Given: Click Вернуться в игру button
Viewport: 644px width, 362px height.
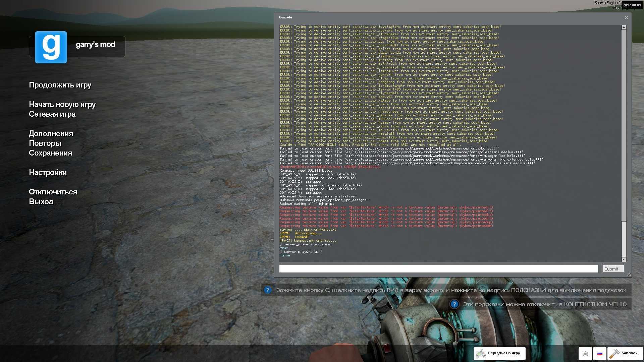Looking at the screenshot, I should pyautogui.click(x=499, y=354).
